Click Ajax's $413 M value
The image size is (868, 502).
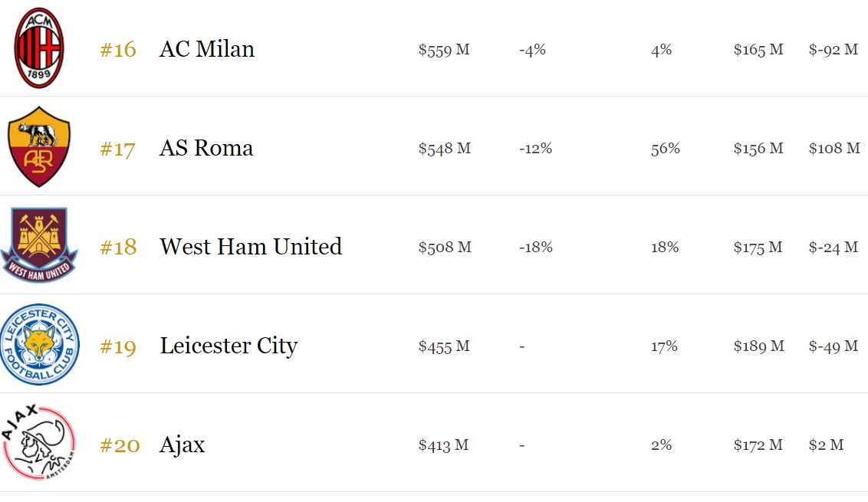click(x=443, y=445)
